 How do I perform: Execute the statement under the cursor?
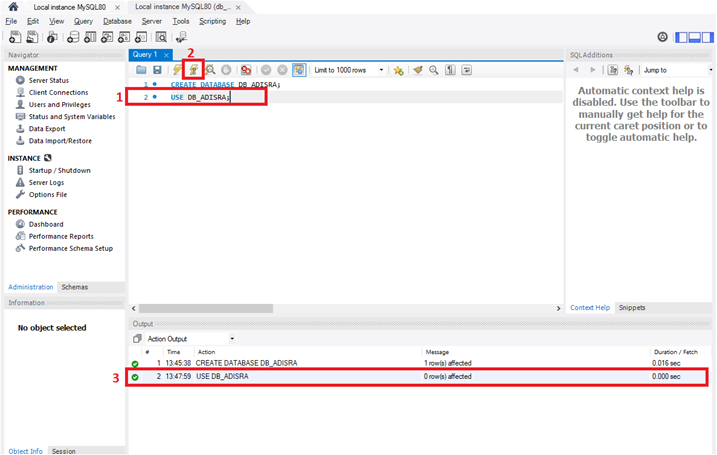[x=193, y=70]
